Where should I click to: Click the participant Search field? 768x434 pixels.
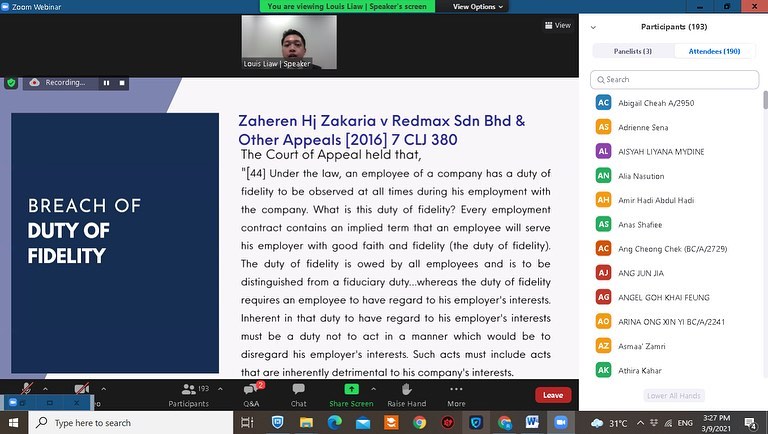click(674, 79)
